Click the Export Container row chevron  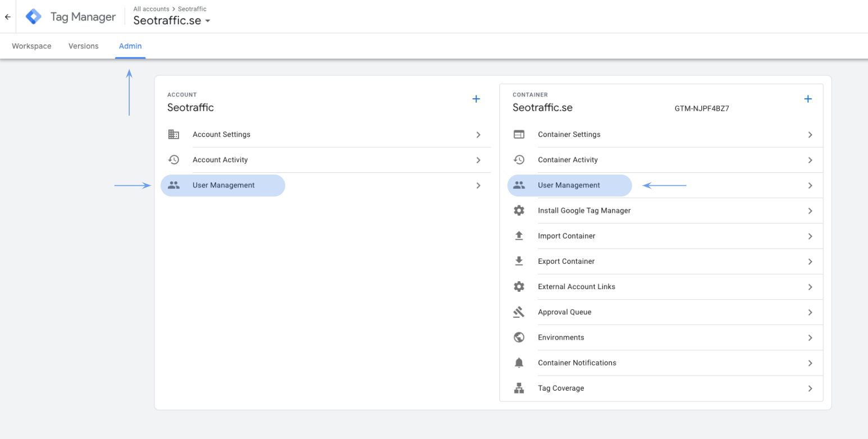click(x=810, y=261)
